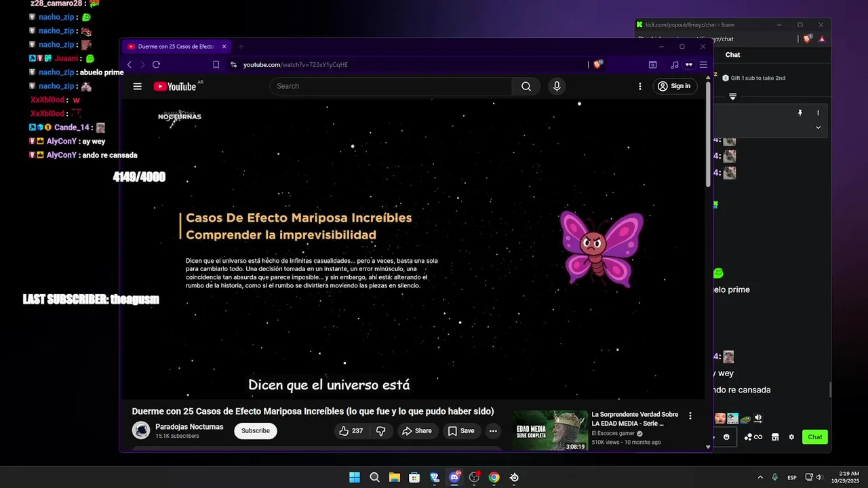
Task: Open the EDAD MEDIA recommended video thumbnail
Action: pos(550,430)
